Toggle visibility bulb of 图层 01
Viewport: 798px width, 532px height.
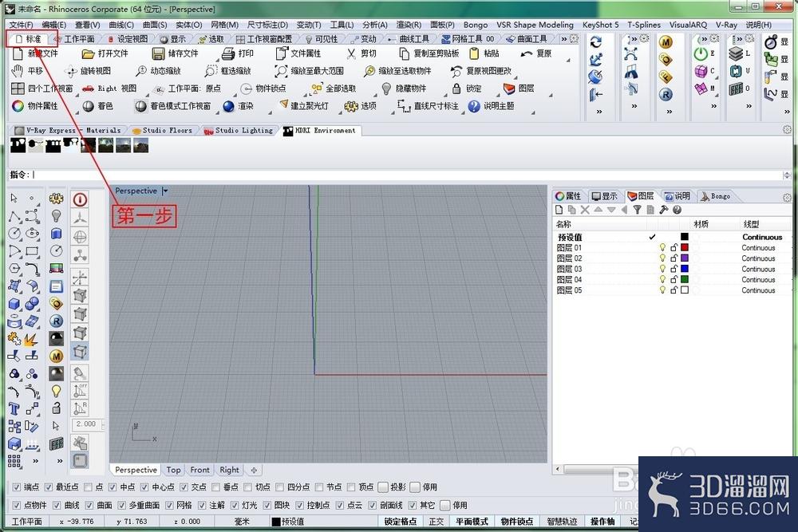662,248
